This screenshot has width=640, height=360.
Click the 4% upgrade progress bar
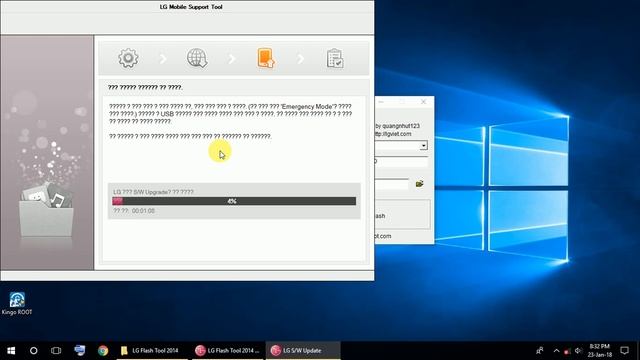234,201
